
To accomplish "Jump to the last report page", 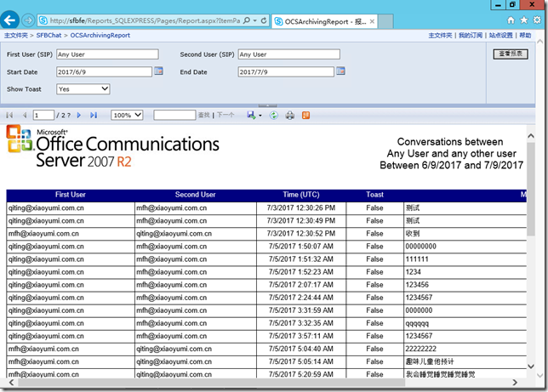I will point(94,115).
